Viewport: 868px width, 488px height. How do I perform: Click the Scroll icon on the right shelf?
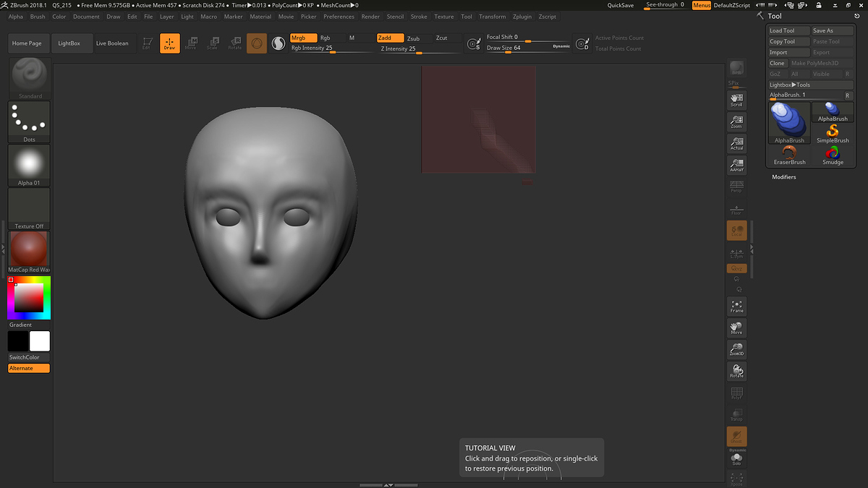coord(736,100)
